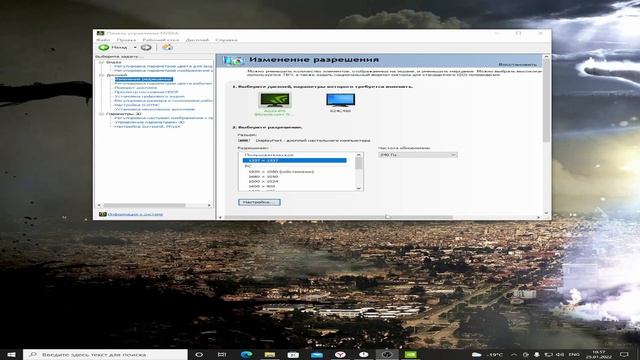The image size is (640, 360).
Task: Open the Windows Start menu
Action: 11,355
